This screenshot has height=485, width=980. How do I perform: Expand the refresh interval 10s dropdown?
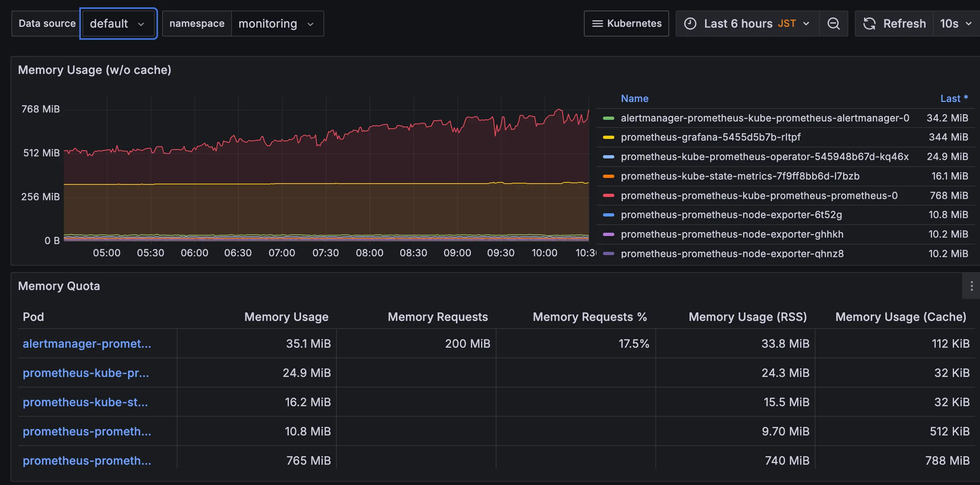[956, 24]
